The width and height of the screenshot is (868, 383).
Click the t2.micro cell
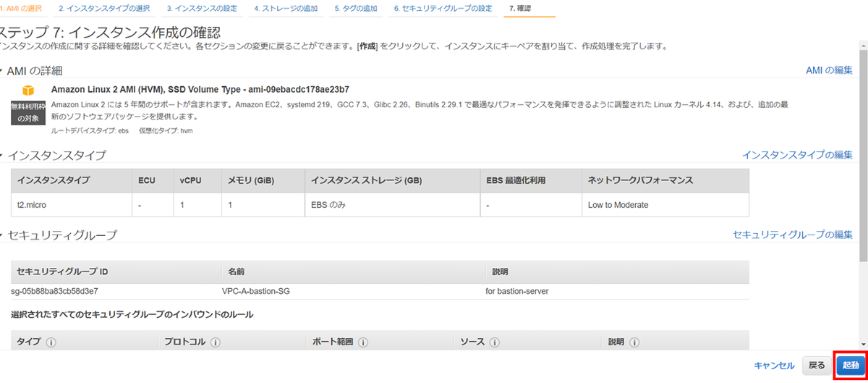pos(71,205)
